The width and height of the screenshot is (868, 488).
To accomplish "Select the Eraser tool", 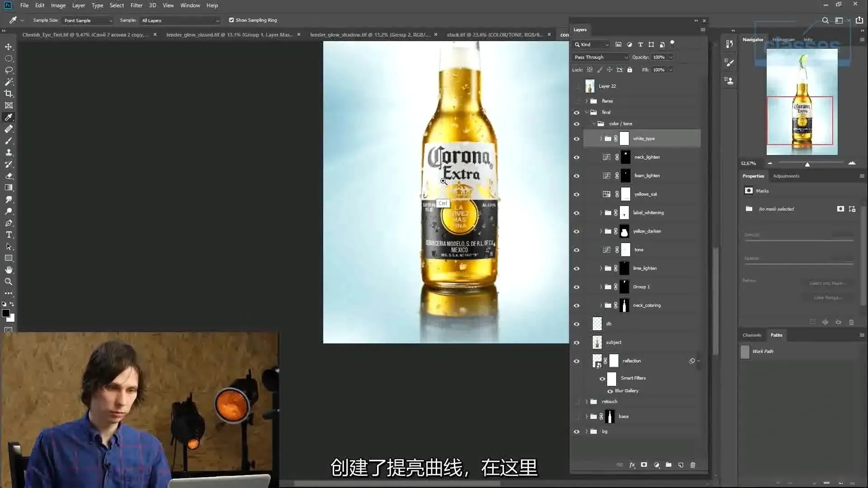I will tap(9, 176).
